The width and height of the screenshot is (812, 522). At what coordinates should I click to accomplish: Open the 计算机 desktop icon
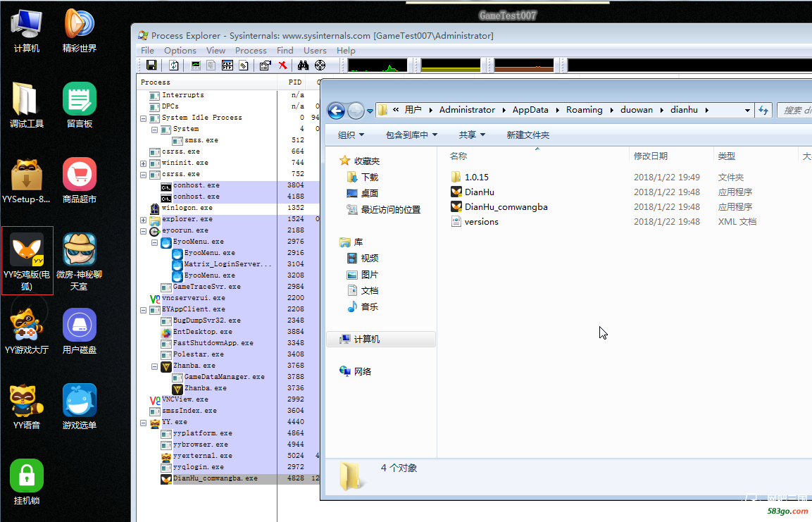[27, 30]
